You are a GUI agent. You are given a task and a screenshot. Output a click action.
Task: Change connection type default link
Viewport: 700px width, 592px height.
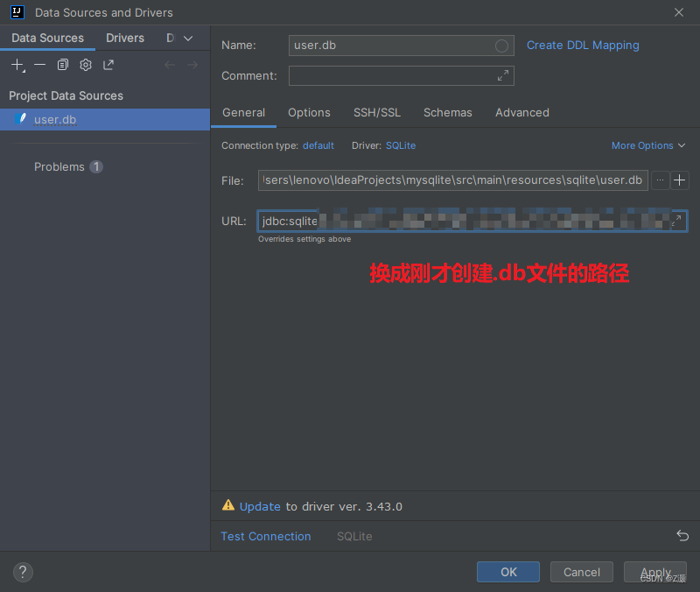318,145
